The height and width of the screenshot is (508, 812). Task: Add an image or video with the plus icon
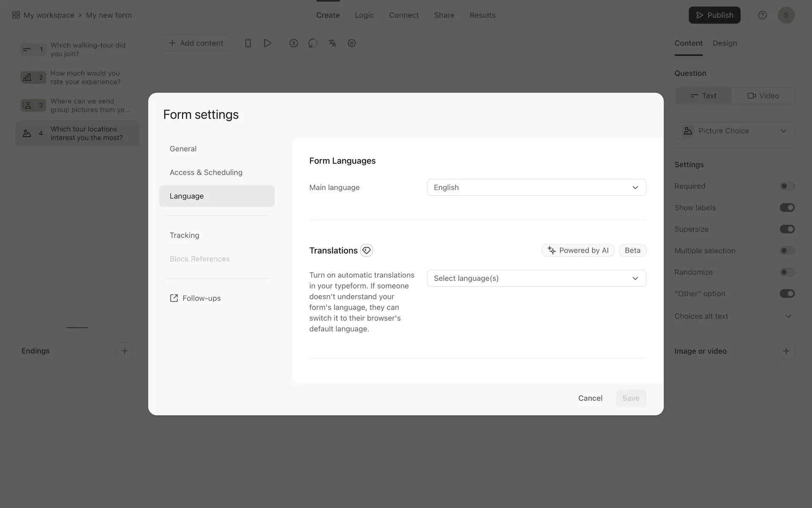786,351
